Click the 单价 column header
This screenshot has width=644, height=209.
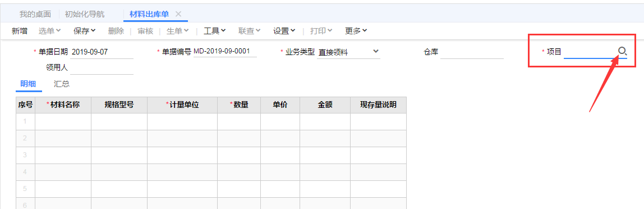point(280,105)
